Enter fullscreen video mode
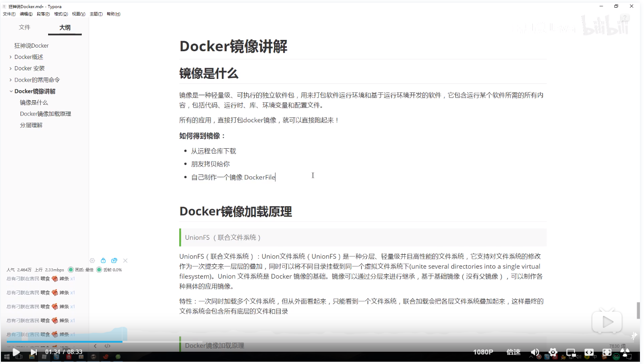 (607, 352)
